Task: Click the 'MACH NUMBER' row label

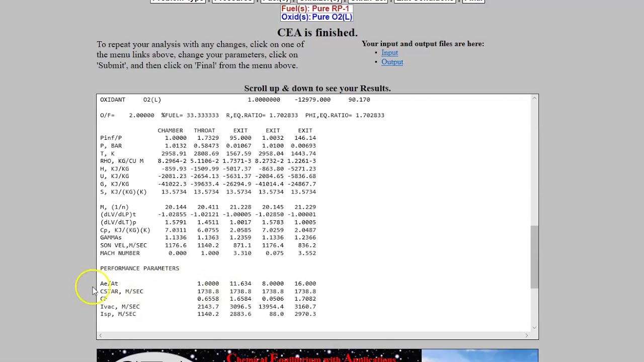Action: coord(120,253)
